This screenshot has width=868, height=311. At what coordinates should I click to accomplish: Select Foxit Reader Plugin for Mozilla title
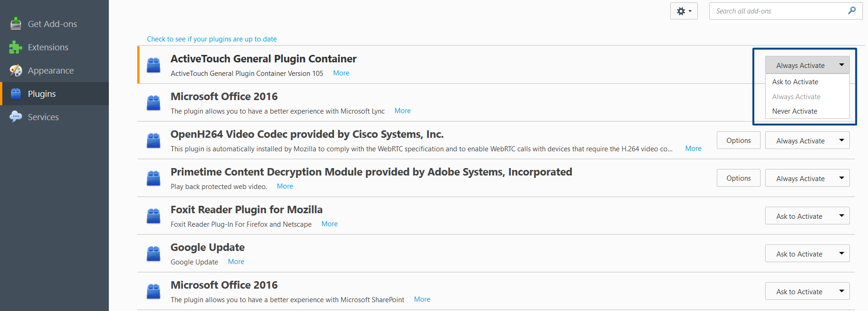click(247, 210)
